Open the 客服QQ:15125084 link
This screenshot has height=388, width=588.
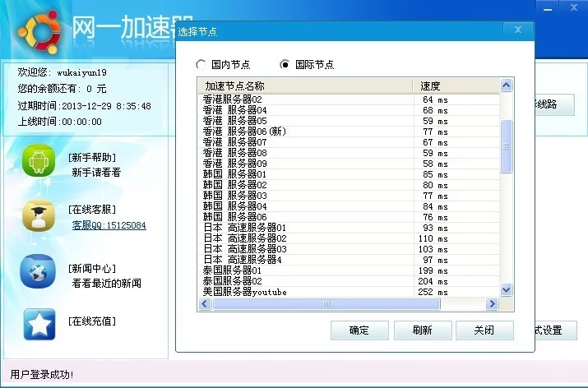[109, 225]
